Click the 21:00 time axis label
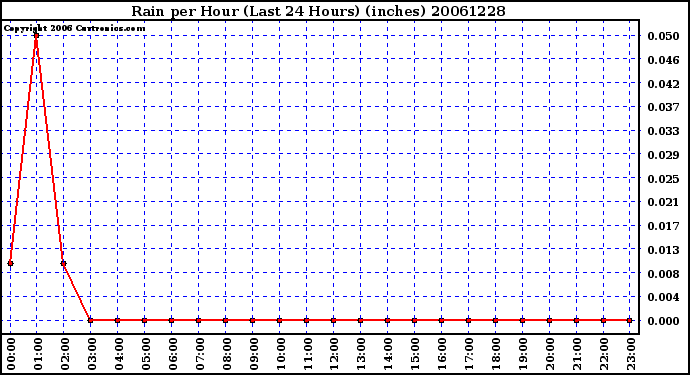690x375 pixels. (577, 354)
